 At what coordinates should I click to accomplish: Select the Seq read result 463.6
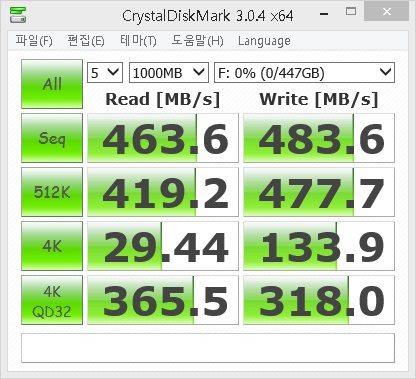(x=163, y=138)
